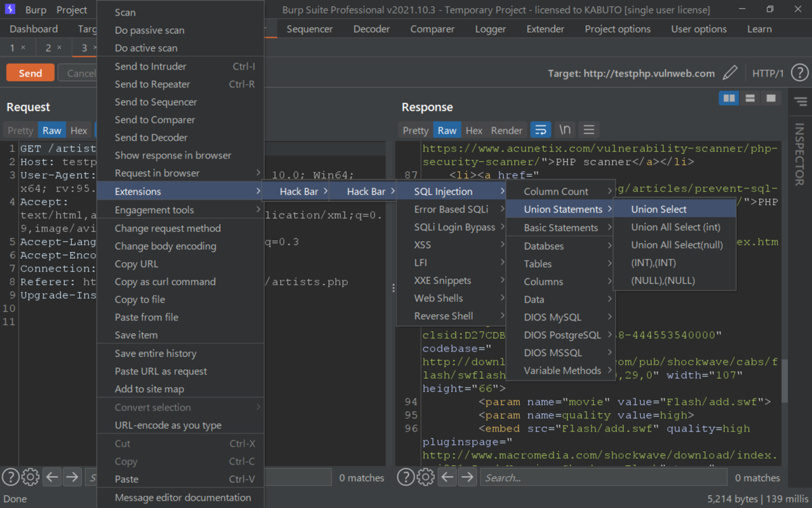The image size is (812, 508).
Task: Choose Union All Select(null) entry
Action: (675, 245)
